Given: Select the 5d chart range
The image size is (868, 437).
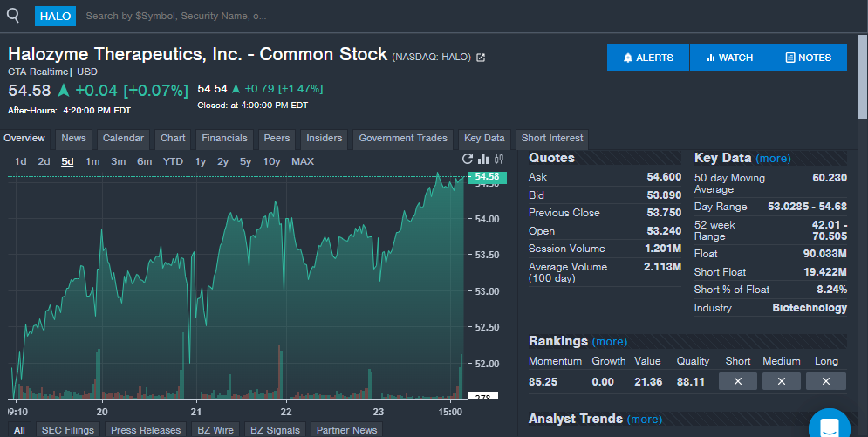Looking at the screenshot, I should pyautogui.click(x=67, y=161).
